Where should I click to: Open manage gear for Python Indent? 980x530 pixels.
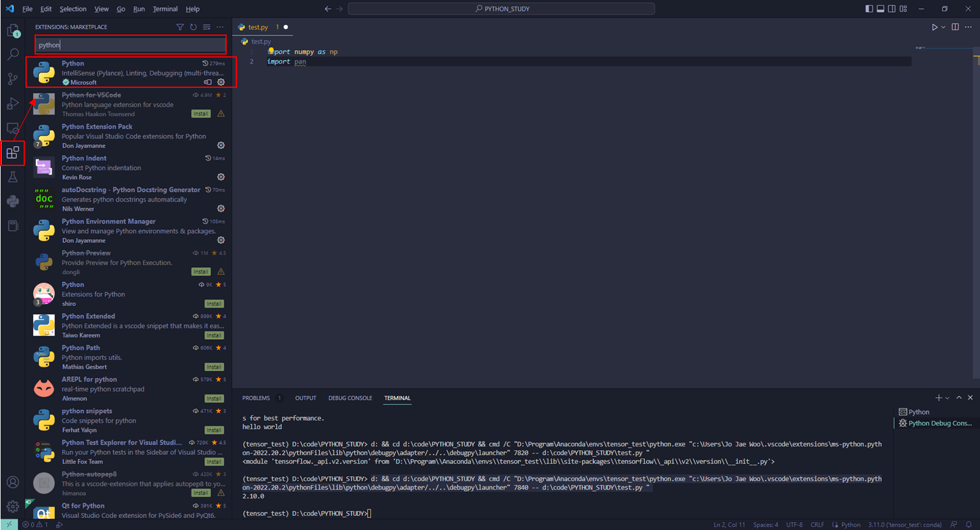[221, 177]
